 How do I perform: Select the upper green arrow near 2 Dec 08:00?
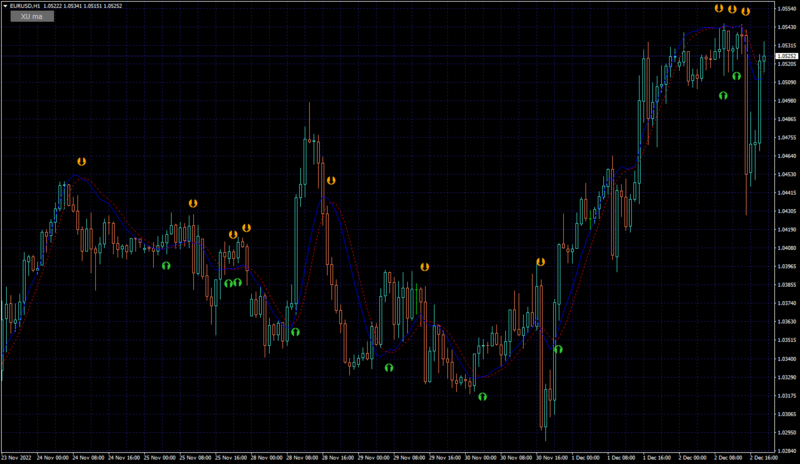click(x=736, y=76)
